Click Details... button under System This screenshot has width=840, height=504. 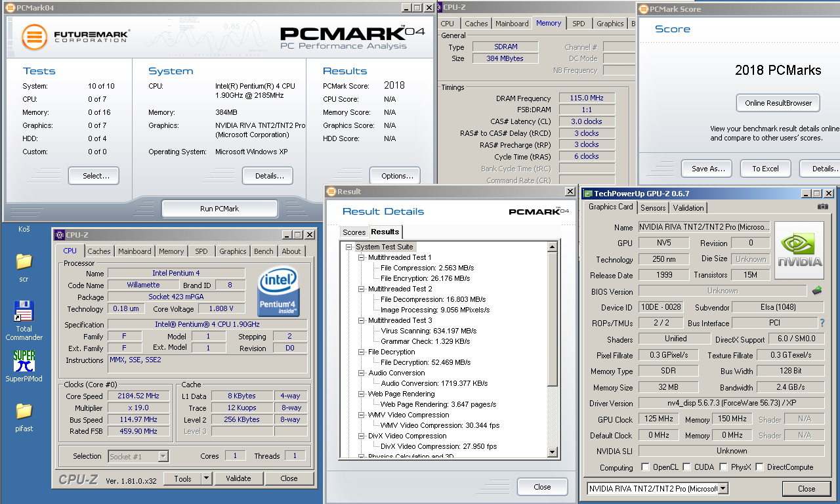(x=268, y=176)
